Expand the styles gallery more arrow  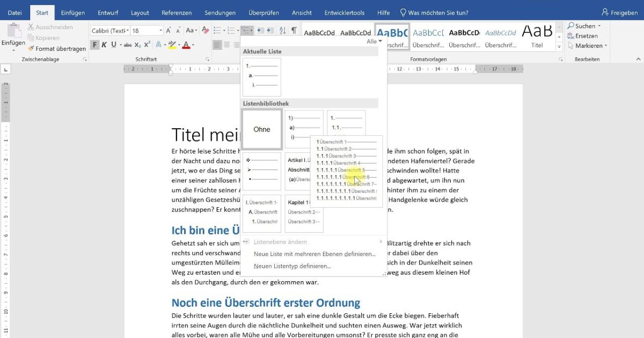(560, 47)
